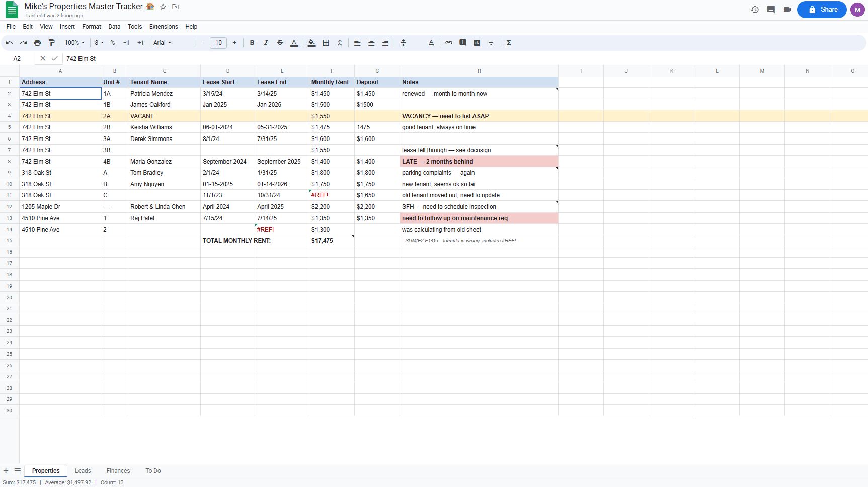
Task: Select the paint format tool
Action: 51,43
